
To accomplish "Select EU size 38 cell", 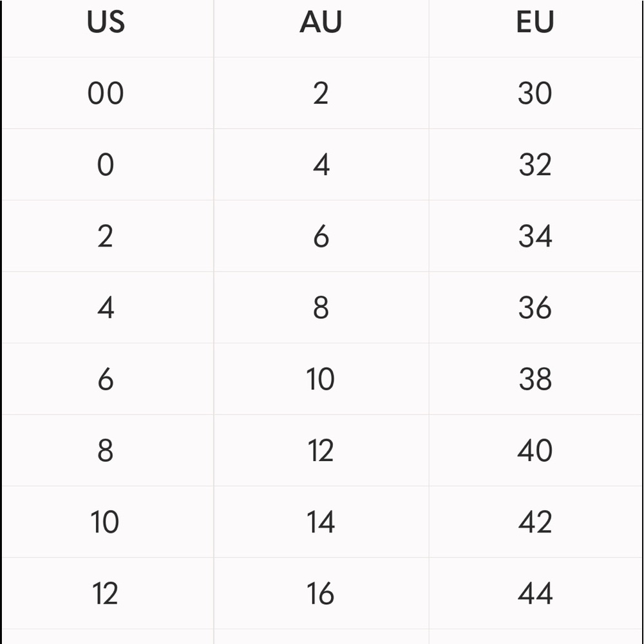I will pos(535,379).
